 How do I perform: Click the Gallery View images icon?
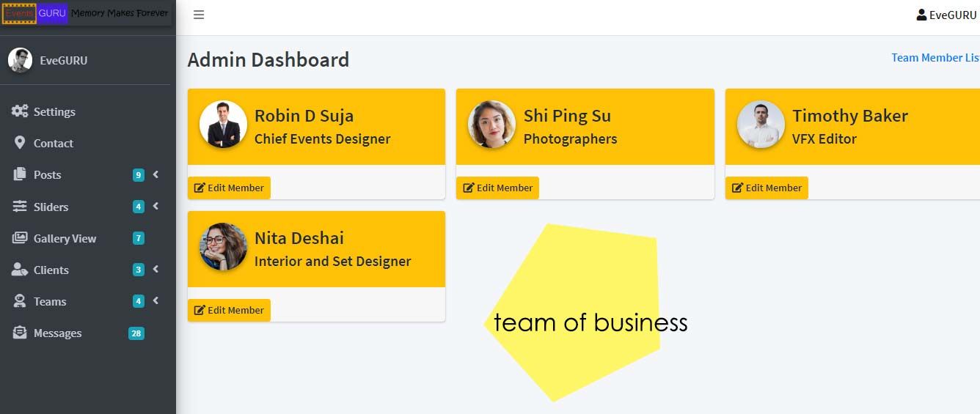click(20, 238)
